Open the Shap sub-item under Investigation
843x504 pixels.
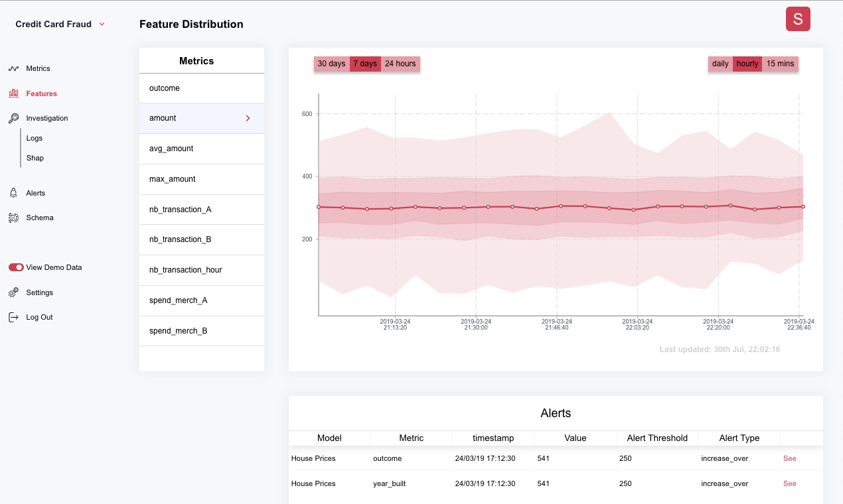tap(35, 158)
